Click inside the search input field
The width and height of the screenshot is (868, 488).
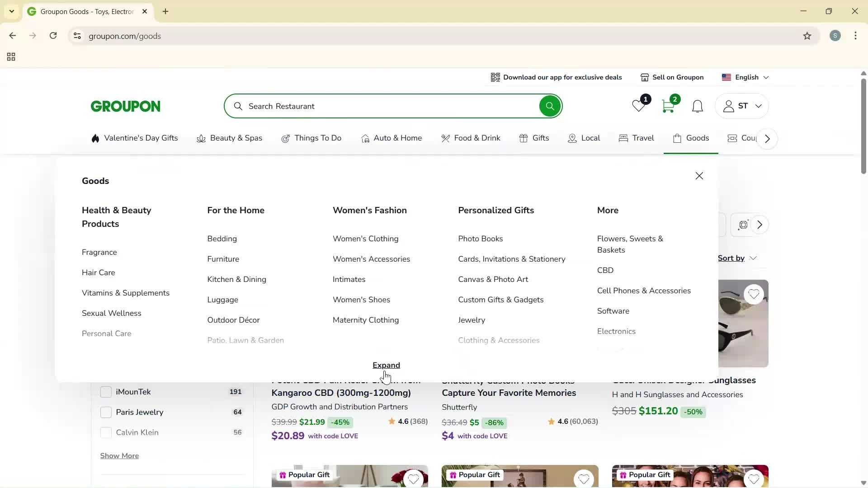click(362, 106)
